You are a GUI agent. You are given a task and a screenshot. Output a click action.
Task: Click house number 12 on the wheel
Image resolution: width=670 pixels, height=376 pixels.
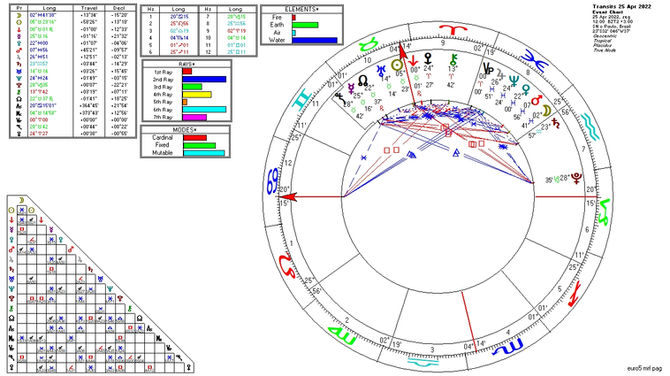point(289,163)
